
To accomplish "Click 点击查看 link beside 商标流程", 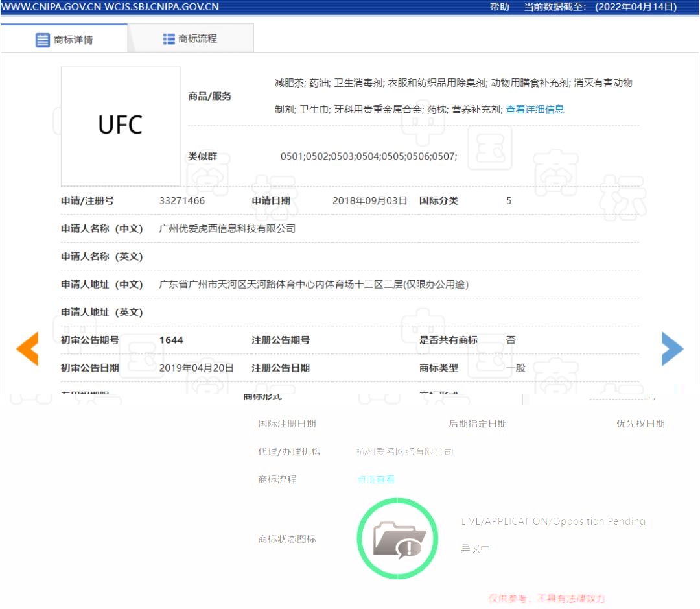I will pyautogui.click(x=375, y=479).
